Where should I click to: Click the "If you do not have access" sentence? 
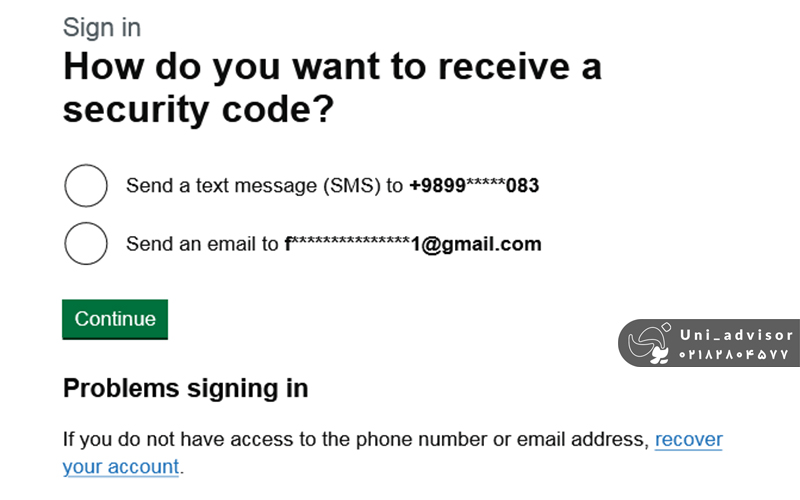pyautogui.click(x=355, y=439)
